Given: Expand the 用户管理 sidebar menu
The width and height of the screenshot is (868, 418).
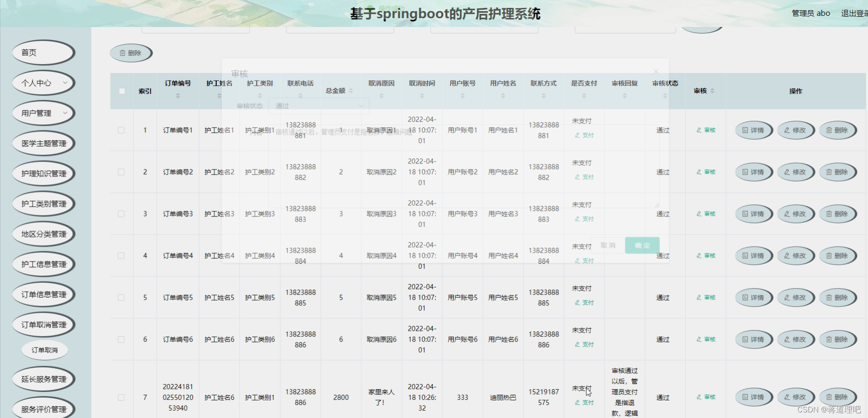Looking at the screenshot, I should [43, 113].
